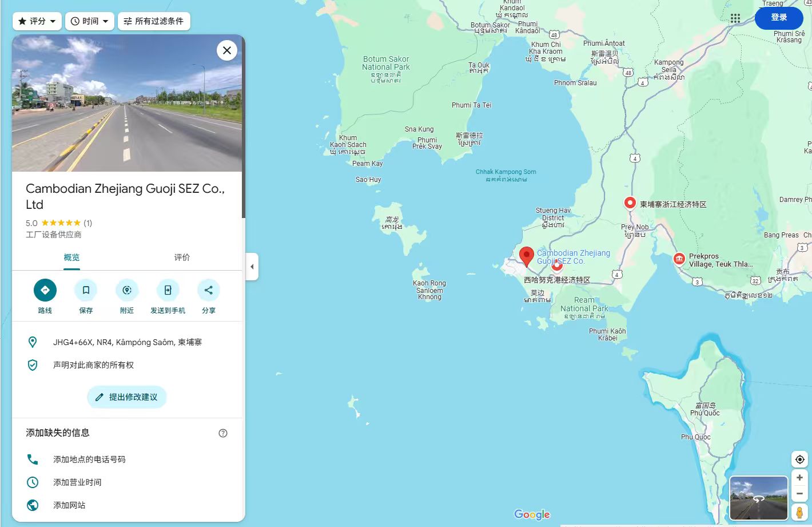Open 所有过滤条件 all filters
The image size is (812, 527).
[154, 21]
